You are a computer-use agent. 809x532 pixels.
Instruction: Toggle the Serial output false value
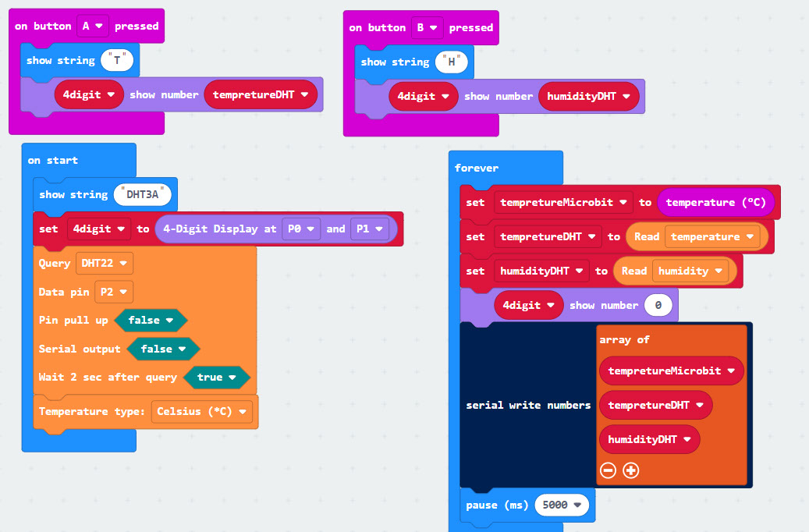tap(163, 349)
